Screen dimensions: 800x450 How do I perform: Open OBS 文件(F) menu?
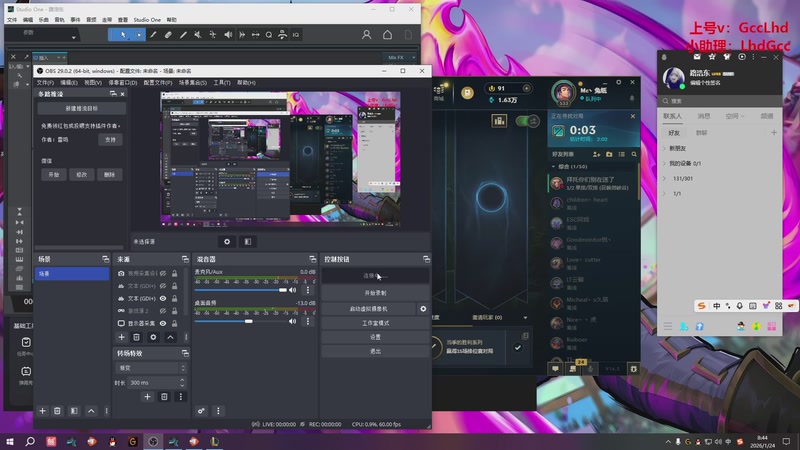pyautogui.click(x=45, y=83)
